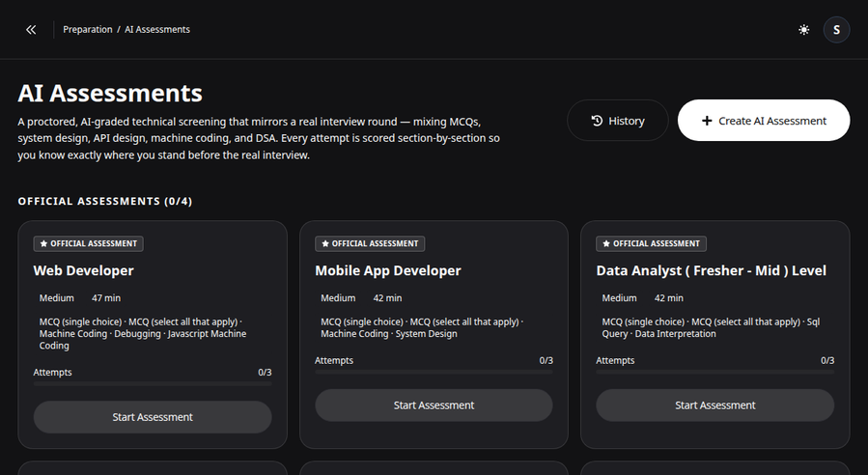Click the 0/3 attempts count on Web Developer card
This screenshot has height=475, width=868.
[x=265, y=372]
